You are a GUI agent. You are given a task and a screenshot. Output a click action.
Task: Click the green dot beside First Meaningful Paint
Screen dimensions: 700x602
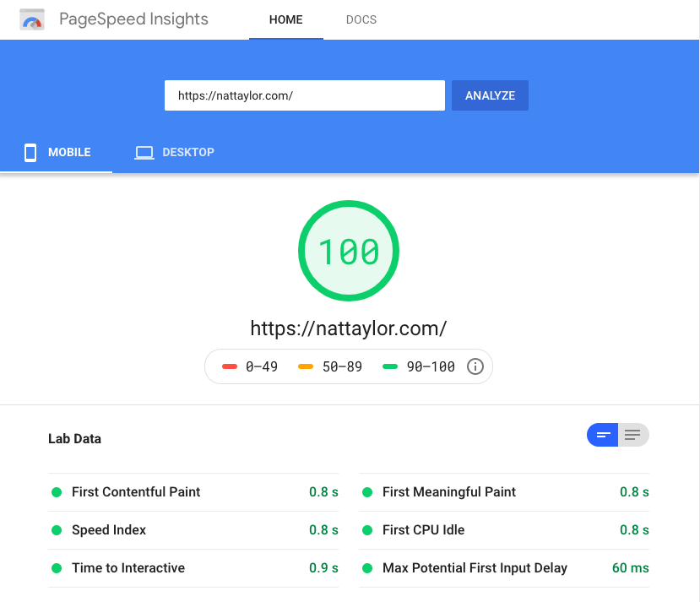click(x=367, y=492)
